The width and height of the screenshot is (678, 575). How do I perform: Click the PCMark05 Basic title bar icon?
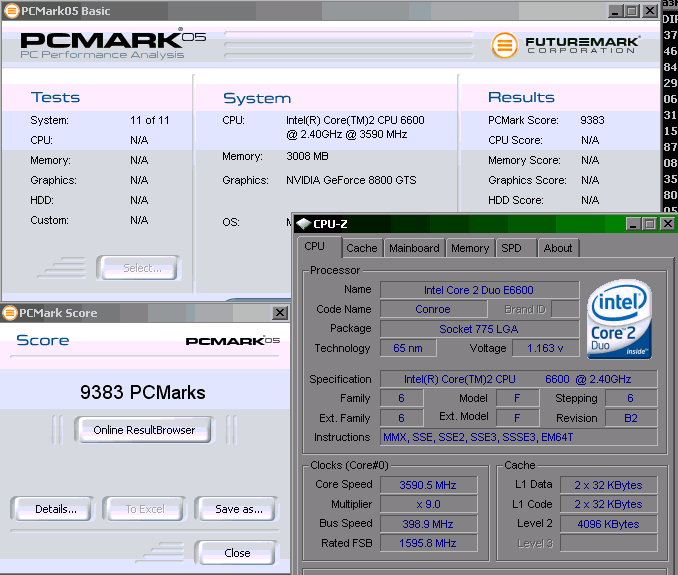tap(11, 11)
